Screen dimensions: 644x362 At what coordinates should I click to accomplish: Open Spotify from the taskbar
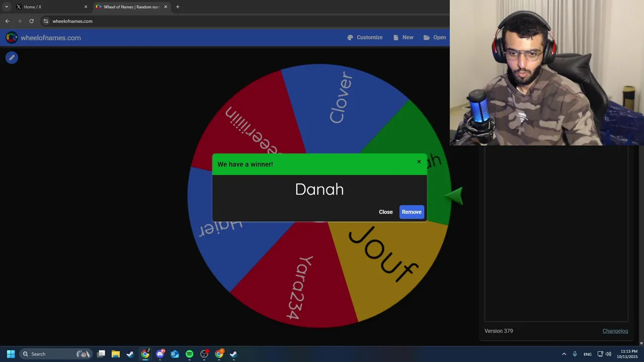[x=189, y=354]
